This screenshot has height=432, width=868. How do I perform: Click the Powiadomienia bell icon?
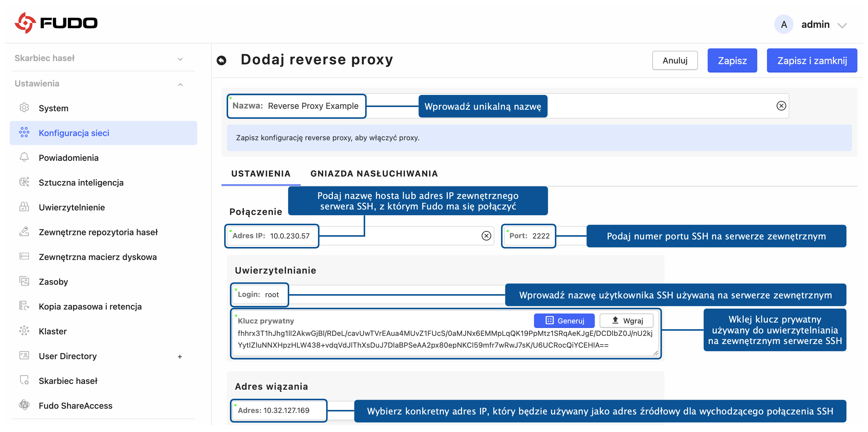pos(24,157)
